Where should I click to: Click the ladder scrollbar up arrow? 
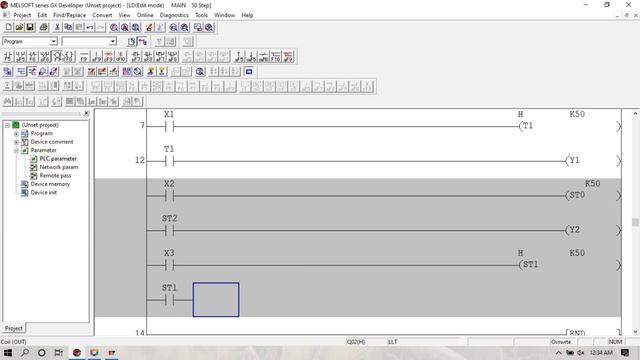click(635, 113)
